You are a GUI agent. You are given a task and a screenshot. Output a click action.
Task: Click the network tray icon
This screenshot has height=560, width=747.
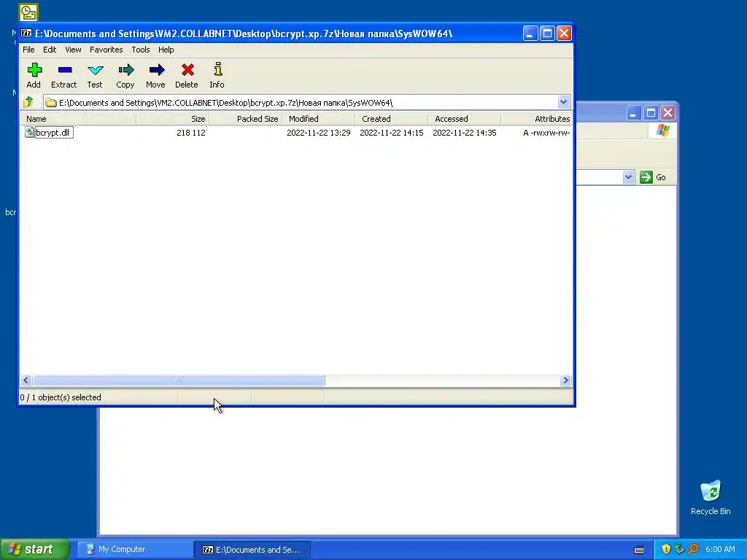click(x=679, y=549)
